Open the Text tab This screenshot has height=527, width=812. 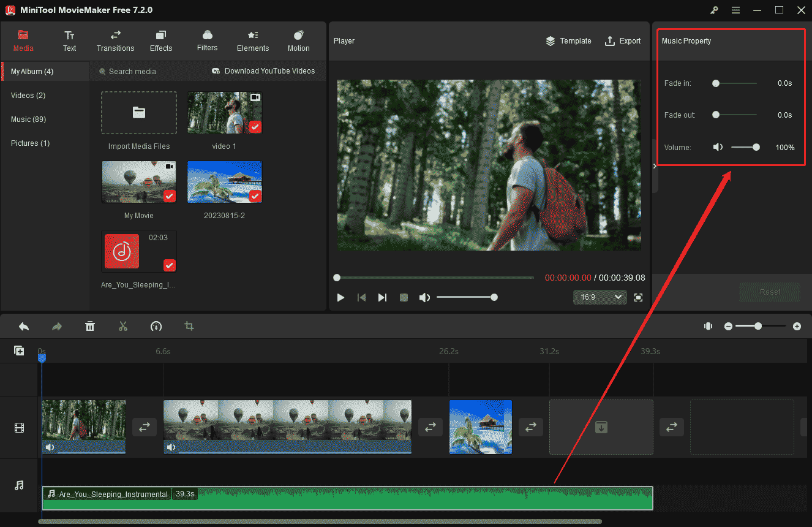[70, 41]
